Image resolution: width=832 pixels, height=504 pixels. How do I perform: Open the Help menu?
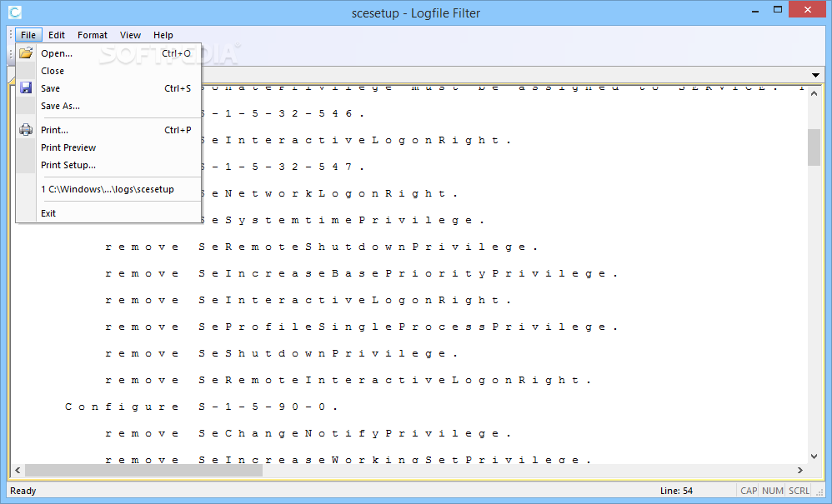click(x=163, y=35)
